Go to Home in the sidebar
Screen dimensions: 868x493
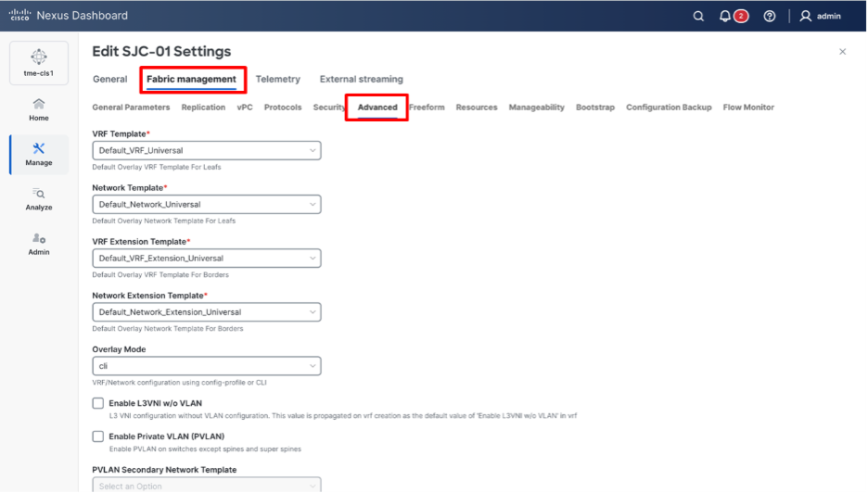[39, 109]
